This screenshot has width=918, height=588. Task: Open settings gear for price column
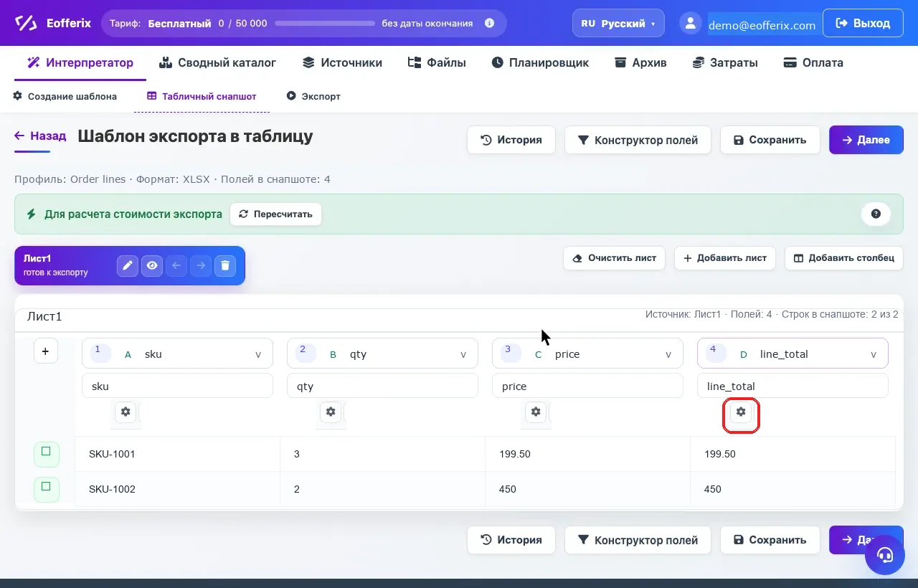coord(536,412)
